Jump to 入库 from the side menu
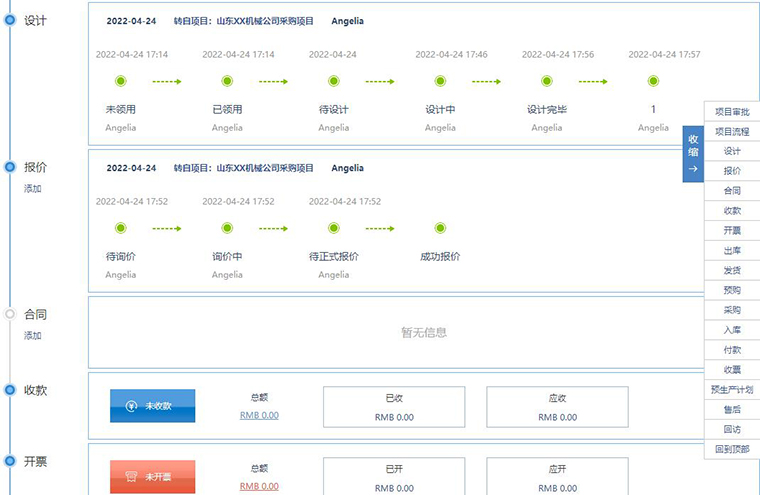The height and width of the screenshot is (495, 760). (732, 330)
